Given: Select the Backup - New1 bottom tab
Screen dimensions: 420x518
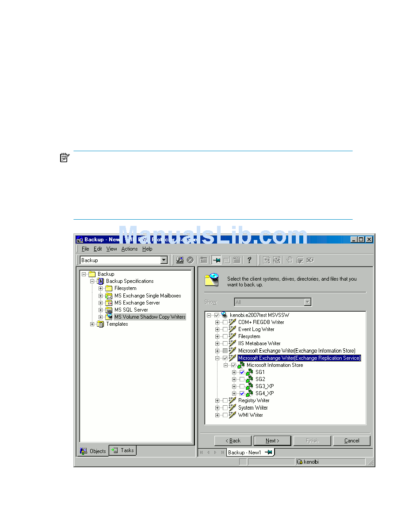Looking at the screenshot, I should [x=244, y=453].
